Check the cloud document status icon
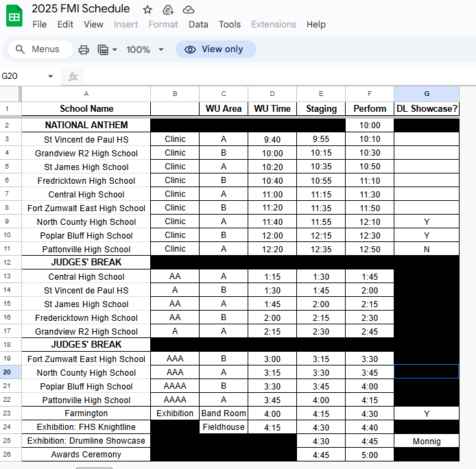The width and height of the screenshot is (476, 469). tap(189, 9)
